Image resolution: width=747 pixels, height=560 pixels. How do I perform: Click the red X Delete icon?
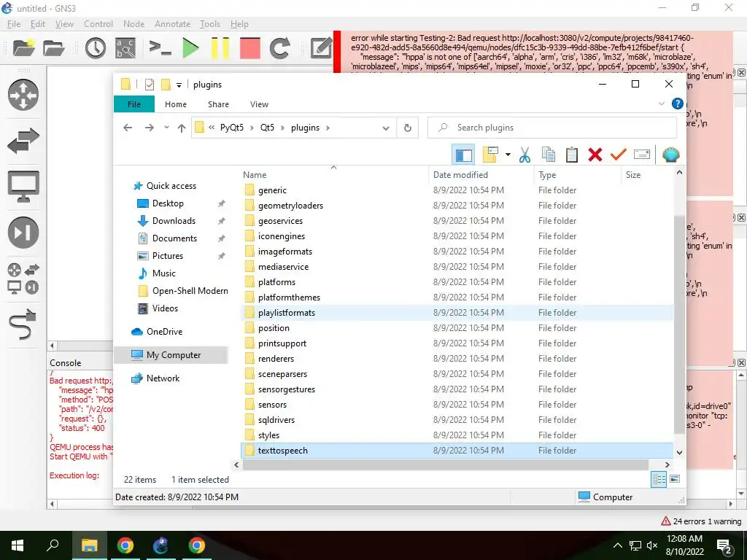pos(595,155)
